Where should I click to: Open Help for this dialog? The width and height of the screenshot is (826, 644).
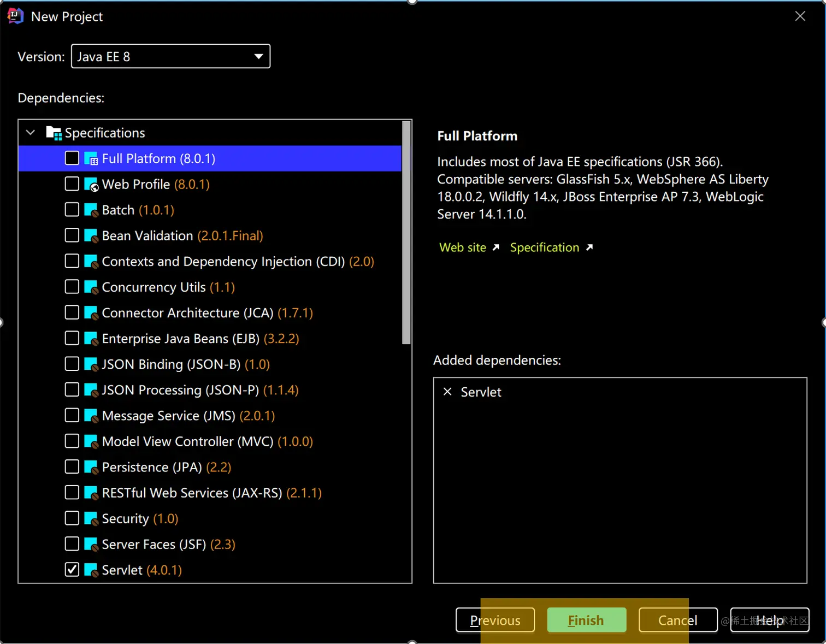pos(770,620)
